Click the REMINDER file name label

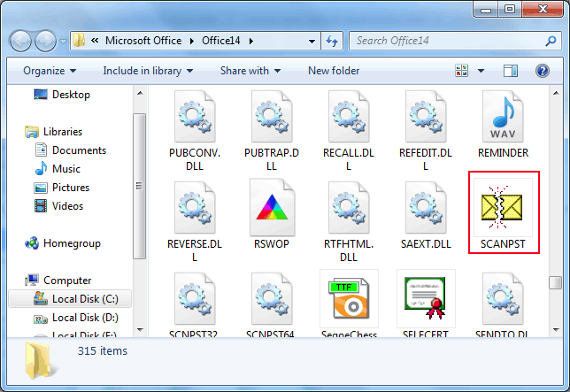503,152
